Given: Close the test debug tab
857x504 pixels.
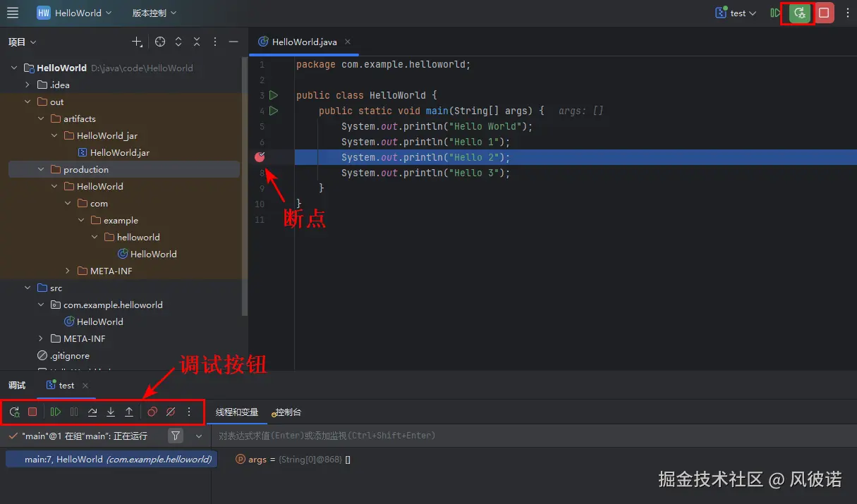Looking at the screenshot, I should (85, 386).
